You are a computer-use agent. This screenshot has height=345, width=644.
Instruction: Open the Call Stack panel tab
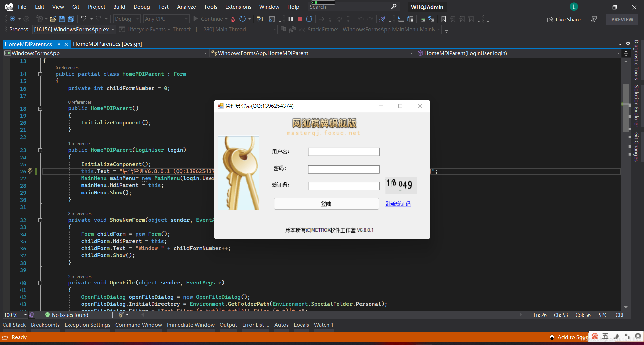tap(14, 325)
